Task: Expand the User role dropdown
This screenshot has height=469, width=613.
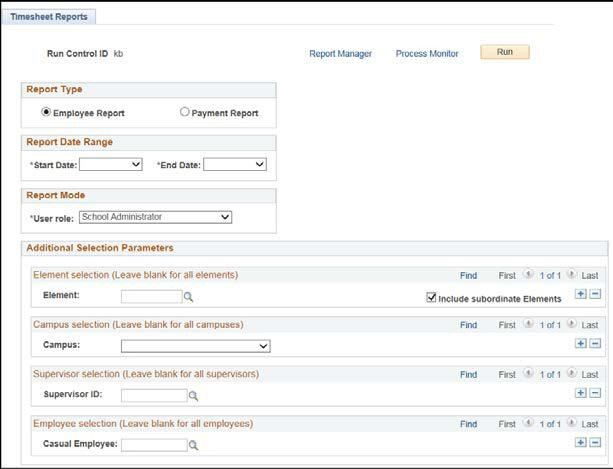Action: 155,217
